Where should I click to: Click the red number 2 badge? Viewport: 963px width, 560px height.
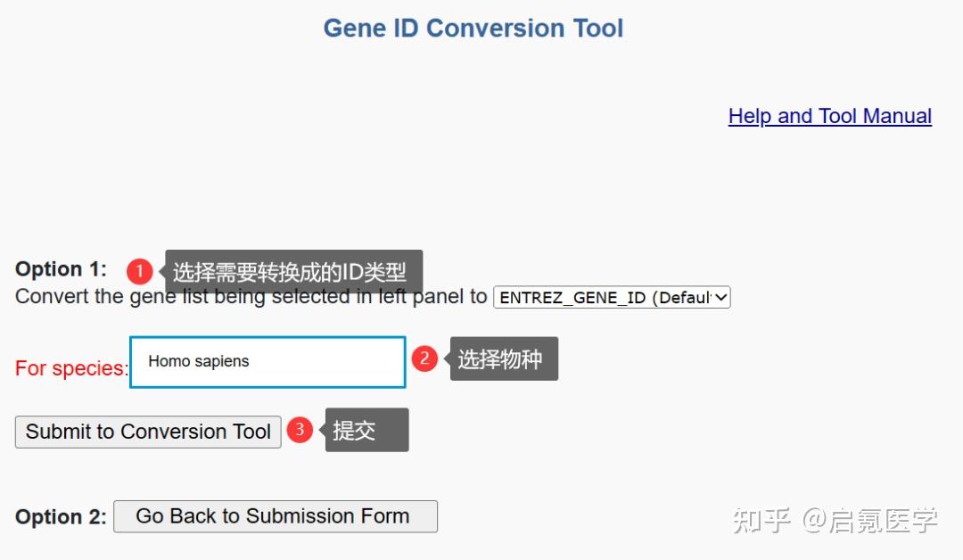point(424,358)
